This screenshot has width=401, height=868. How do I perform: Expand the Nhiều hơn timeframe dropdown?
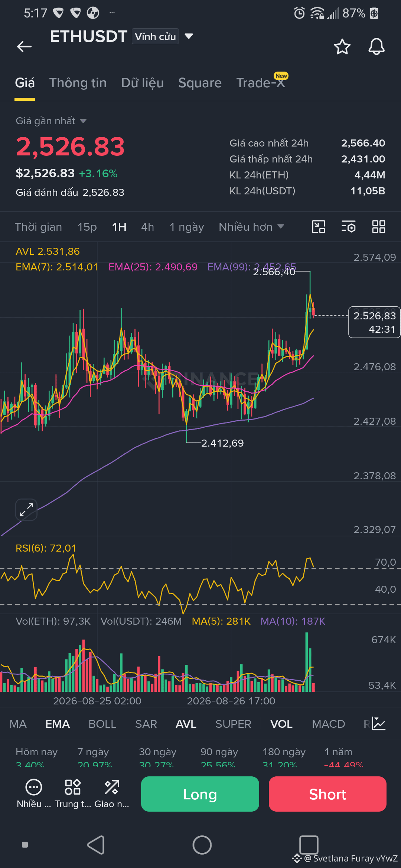(251, 227)
